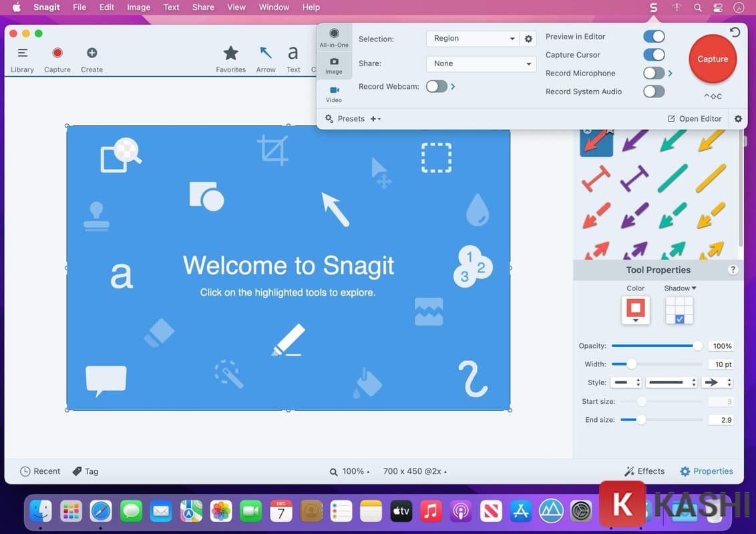This screenshot has height=534, width=756.
Task: Apply the teal solid line quick style
Action: tap(672, 178)
